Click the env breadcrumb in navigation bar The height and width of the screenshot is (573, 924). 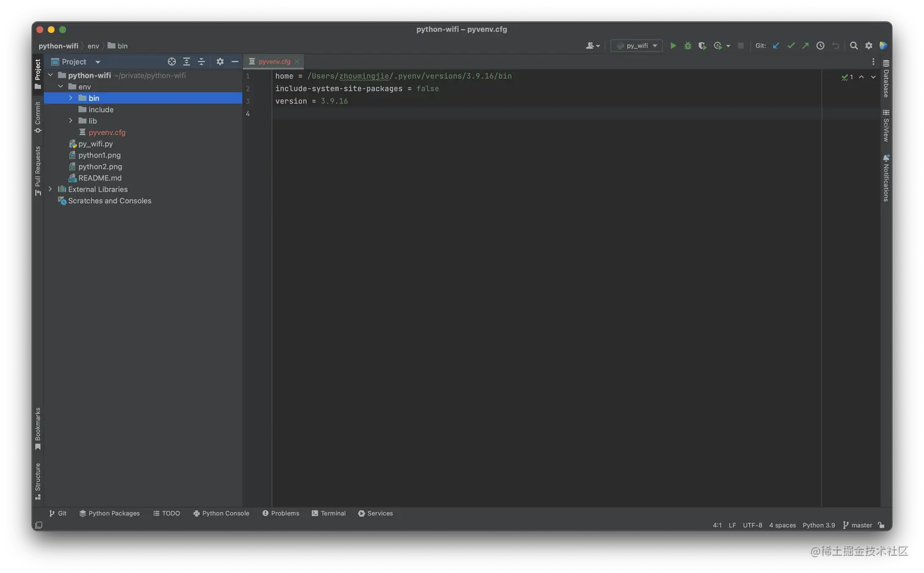93,46
